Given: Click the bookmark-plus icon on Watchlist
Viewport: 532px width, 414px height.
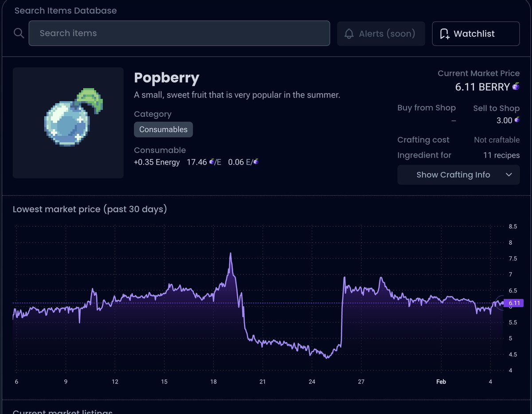Looking at the screenshot, I should coord(444,34).
